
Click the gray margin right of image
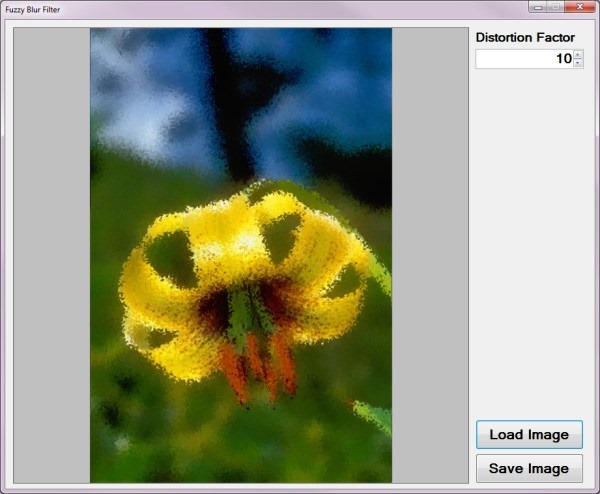click(430, 250)
